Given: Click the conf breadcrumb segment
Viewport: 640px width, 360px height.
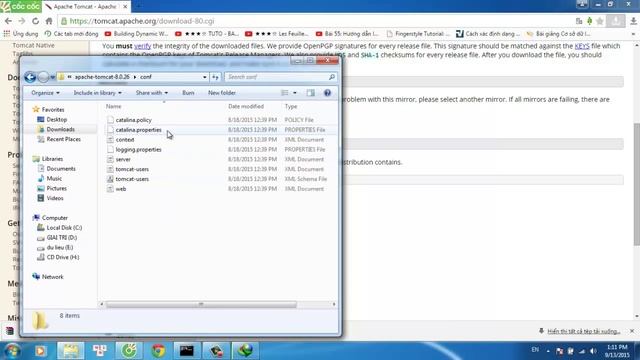Looking at the screenshot, I should [146, 77].
